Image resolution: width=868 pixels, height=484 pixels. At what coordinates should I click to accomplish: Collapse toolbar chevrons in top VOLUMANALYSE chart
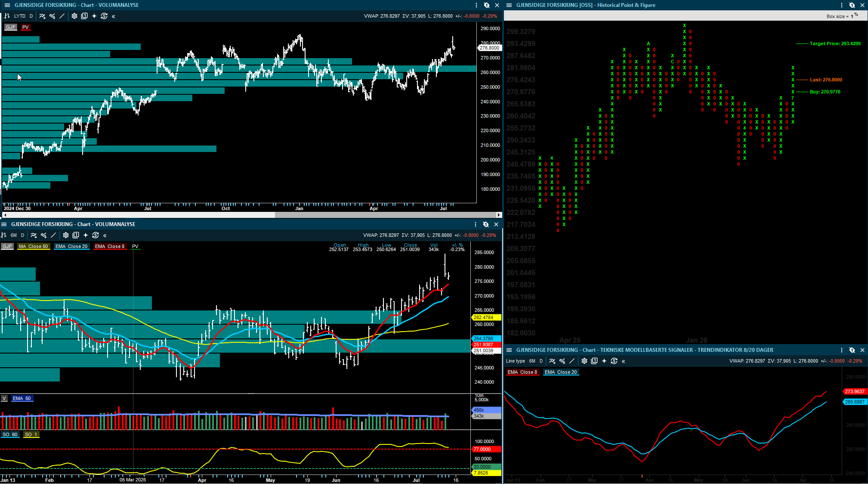114,16
